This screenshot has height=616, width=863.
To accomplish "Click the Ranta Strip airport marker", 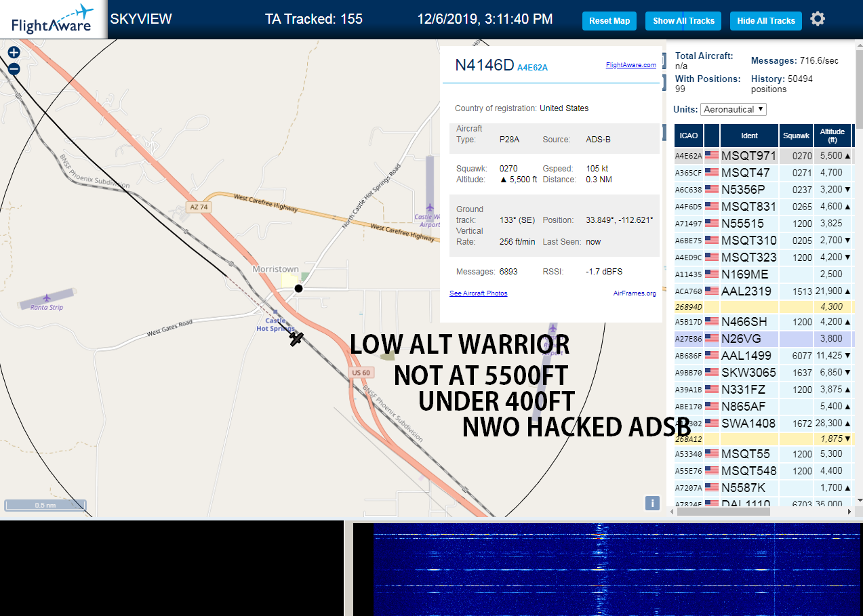I will pos(47,298).
